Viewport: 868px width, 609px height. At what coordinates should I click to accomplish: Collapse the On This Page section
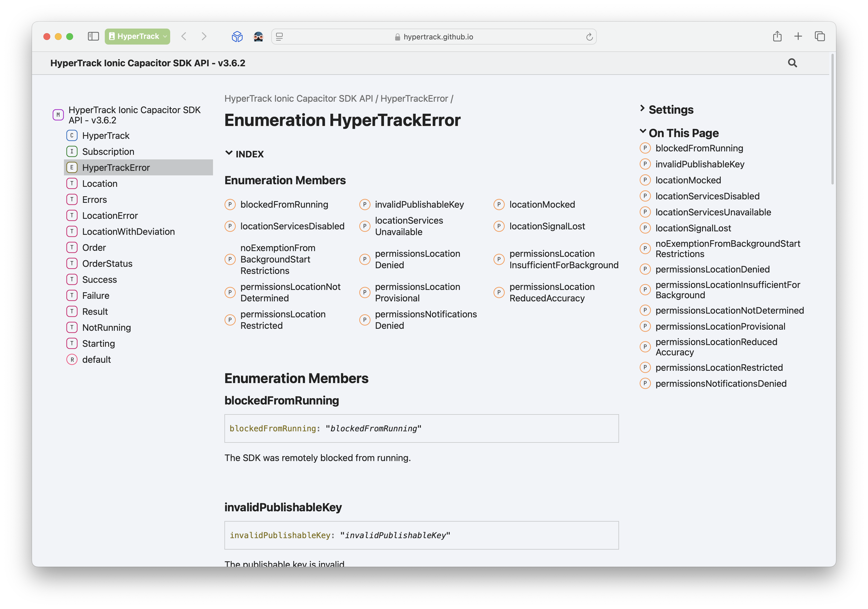point(679,133)
